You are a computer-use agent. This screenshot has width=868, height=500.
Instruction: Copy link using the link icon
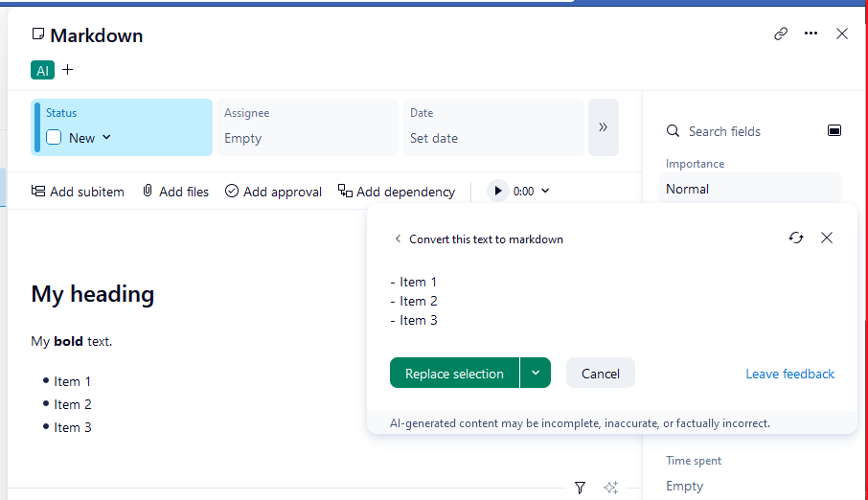tap(781, 34)
